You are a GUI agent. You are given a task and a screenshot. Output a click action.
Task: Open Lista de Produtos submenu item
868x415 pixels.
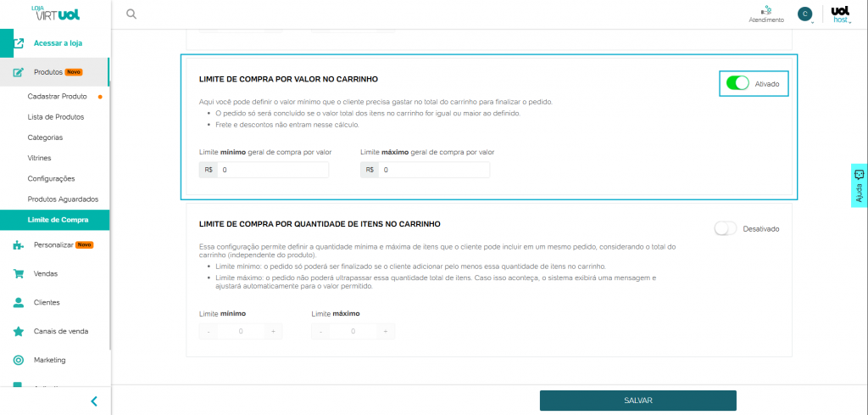point(56,116)
